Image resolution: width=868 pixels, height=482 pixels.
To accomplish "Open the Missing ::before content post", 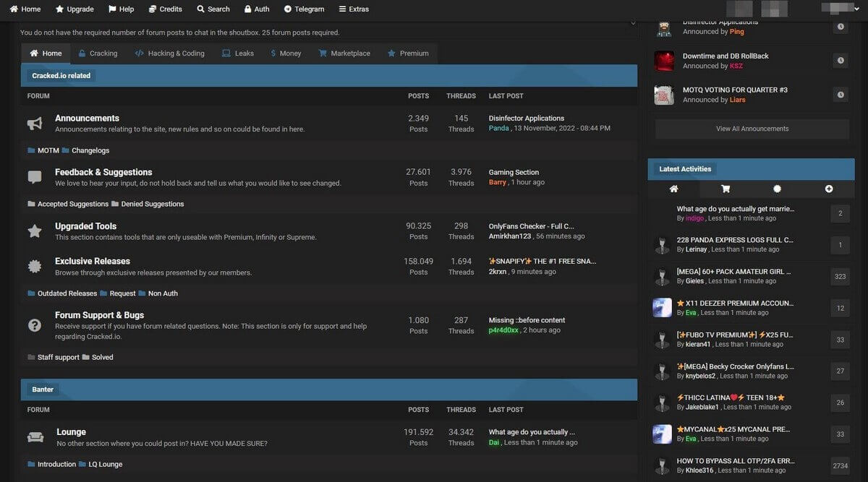I will (x=527, y=320).
